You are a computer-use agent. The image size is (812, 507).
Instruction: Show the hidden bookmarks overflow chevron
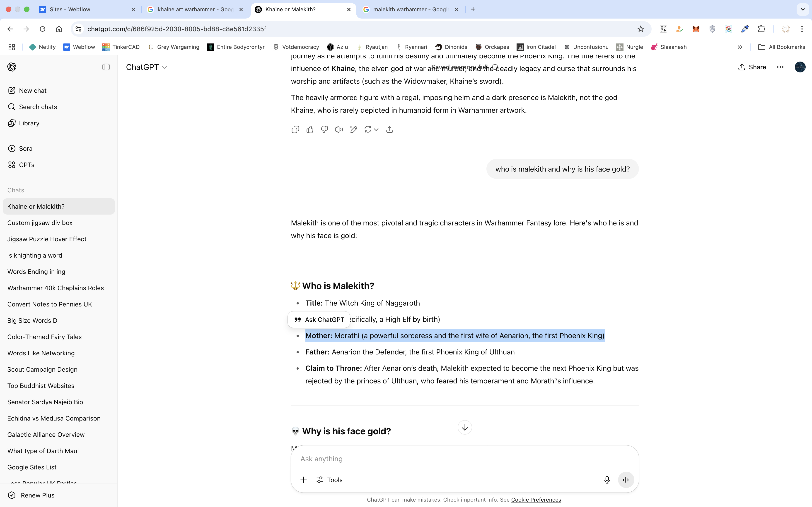click(x=740, y=47)
